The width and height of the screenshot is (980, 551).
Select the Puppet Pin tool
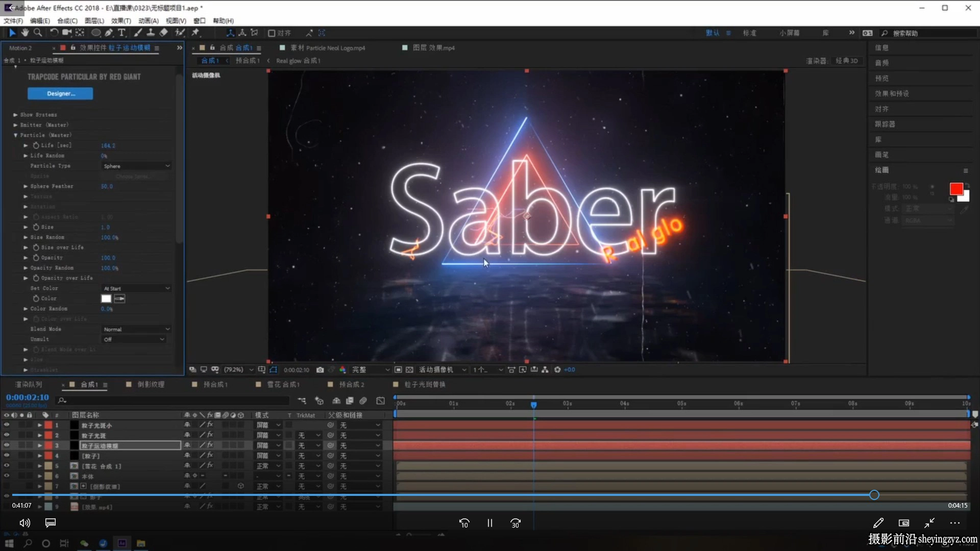195,33
